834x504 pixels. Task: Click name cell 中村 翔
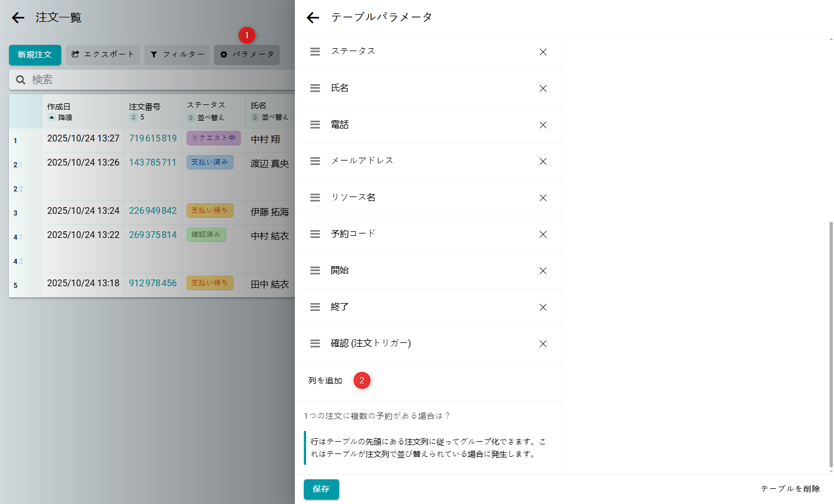(265, 140)
